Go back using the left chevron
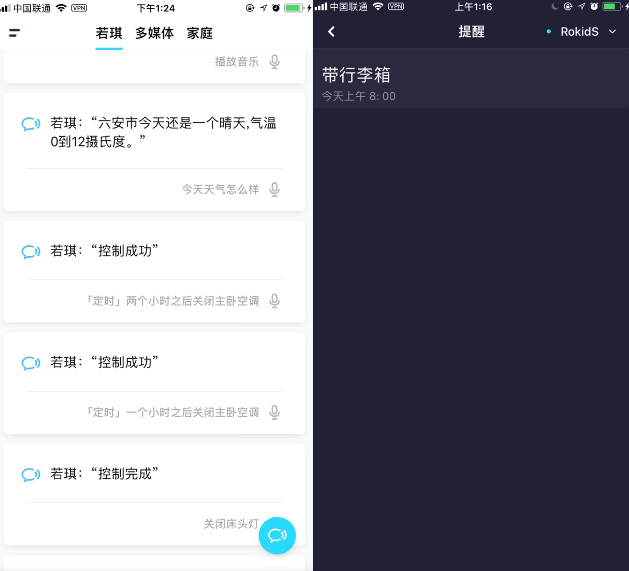This screenshot has width=629, height=571. 331,32
